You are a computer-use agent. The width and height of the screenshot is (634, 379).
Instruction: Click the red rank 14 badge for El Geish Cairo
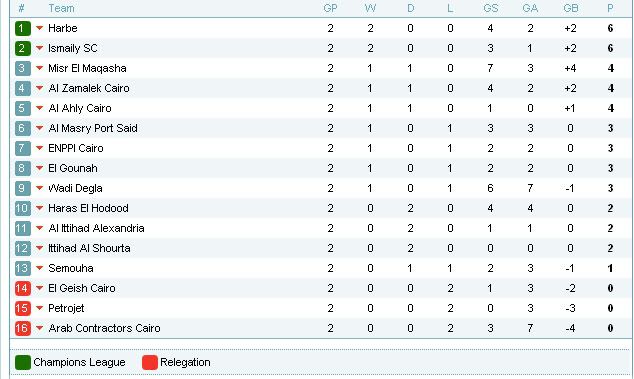pos(23,288)
